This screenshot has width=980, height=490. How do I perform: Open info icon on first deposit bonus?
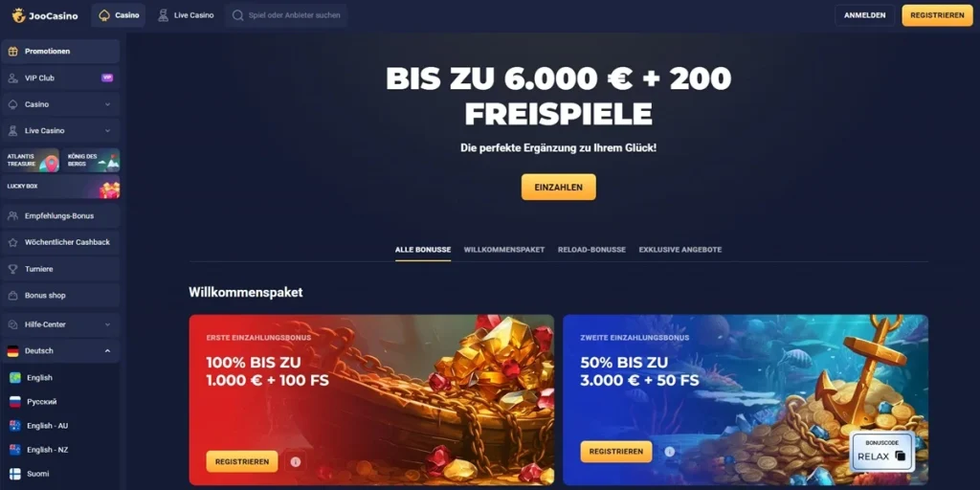[x=296, y=462]
